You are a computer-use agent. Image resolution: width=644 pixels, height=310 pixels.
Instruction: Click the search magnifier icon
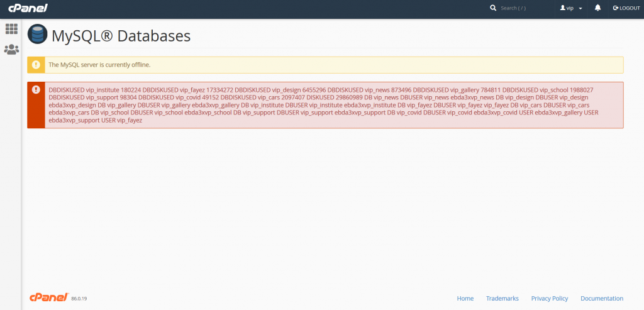tap(493, 8)
